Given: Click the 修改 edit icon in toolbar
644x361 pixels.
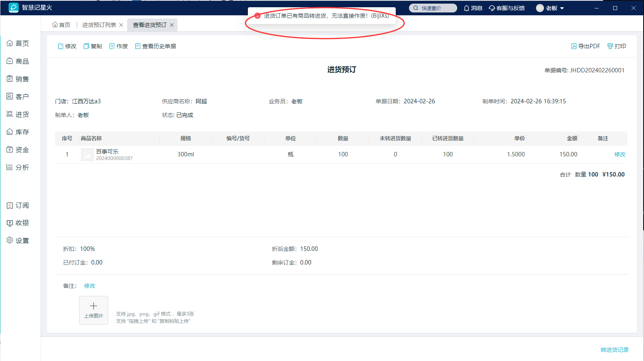Looking at the screenshot, I should point(61,46).
